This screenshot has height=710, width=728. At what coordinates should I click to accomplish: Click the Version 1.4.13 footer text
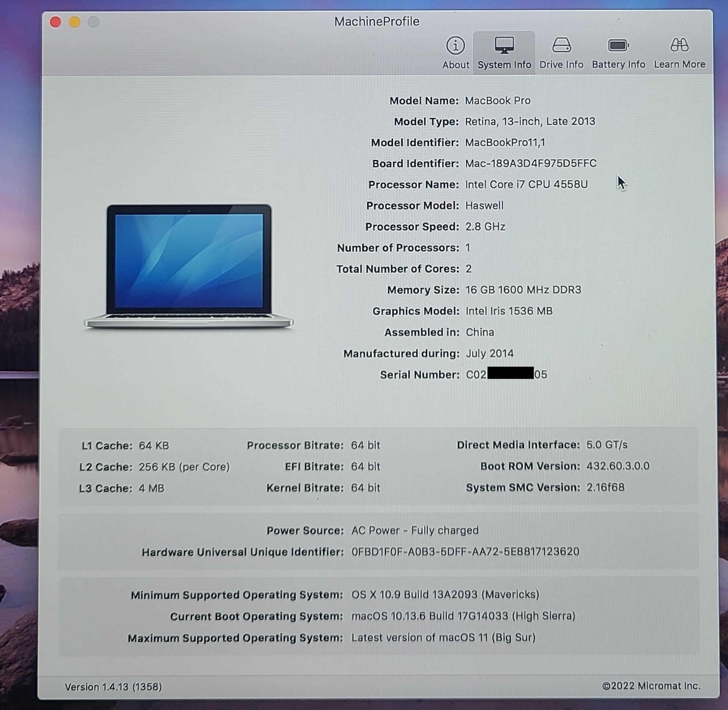coord(113,687)
